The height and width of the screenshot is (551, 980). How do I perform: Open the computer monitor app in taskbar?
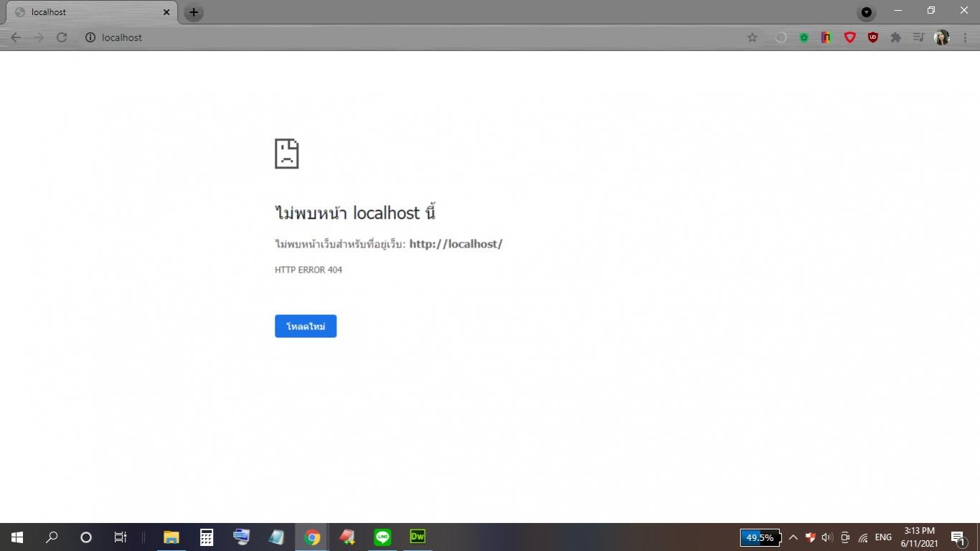241,537
